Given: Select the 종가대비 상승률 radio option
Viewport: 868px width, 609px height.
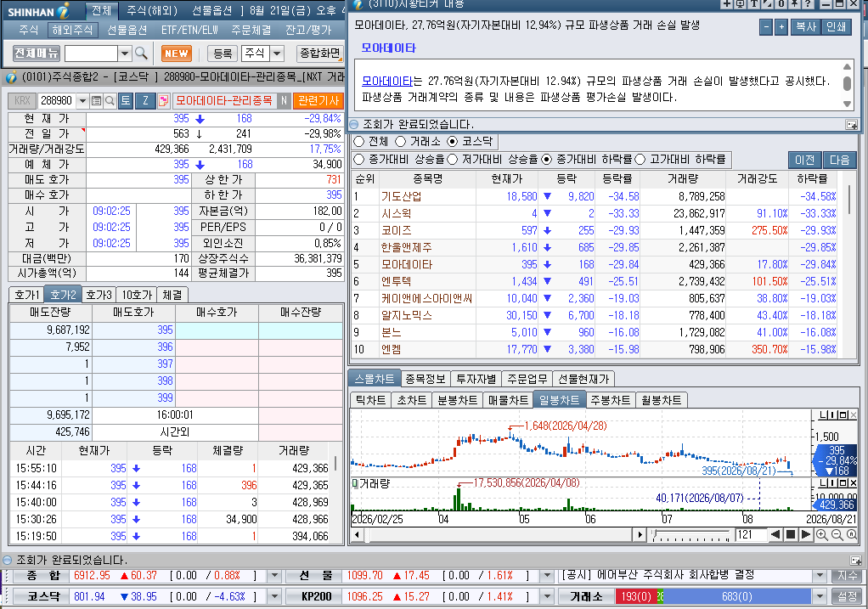Looking at the screenshot, I should (x=358, y=160).
